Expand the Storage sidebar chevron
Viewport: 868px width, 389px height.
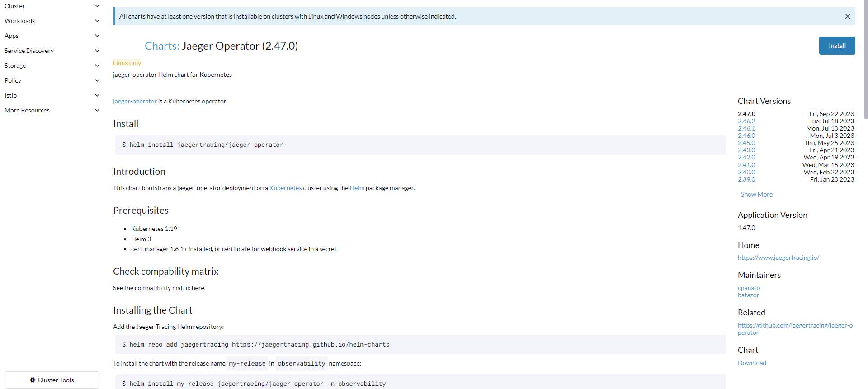point(97,66)
